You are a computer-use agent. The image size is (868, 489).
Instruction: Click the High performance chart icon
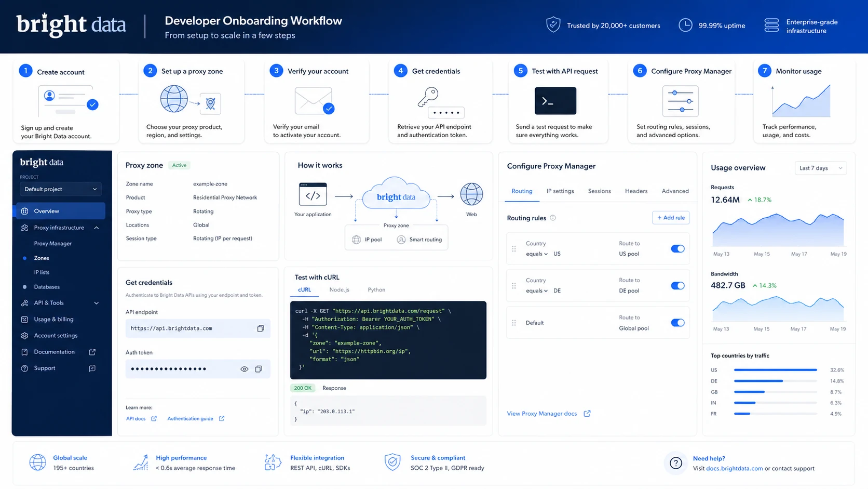141,462
